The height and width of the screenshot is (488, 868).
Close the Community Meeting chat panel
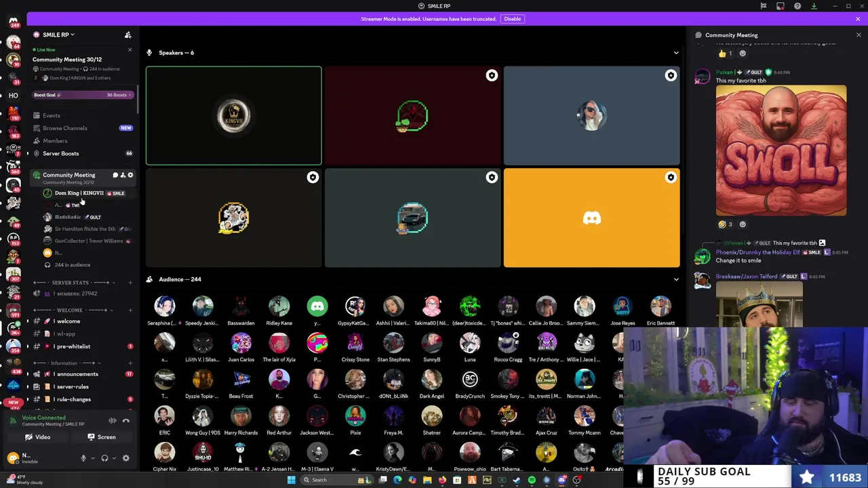(859, 35)
